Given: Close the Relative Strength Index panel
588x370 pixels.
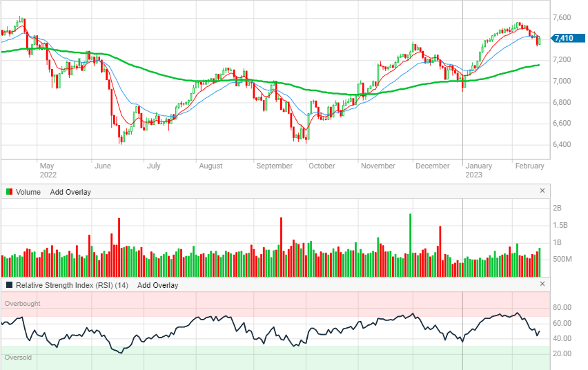Looking at the screenshot, I should pos(542,284).
